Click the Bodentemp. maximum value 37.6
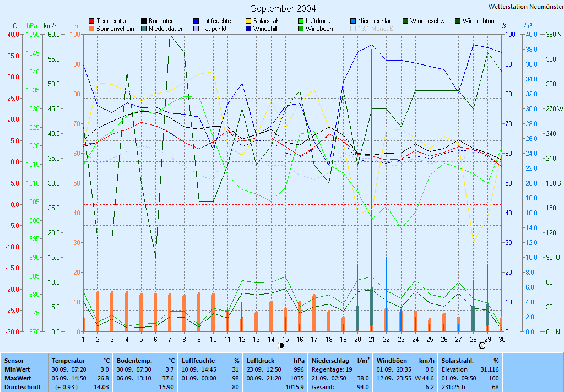 coord(169,378)
